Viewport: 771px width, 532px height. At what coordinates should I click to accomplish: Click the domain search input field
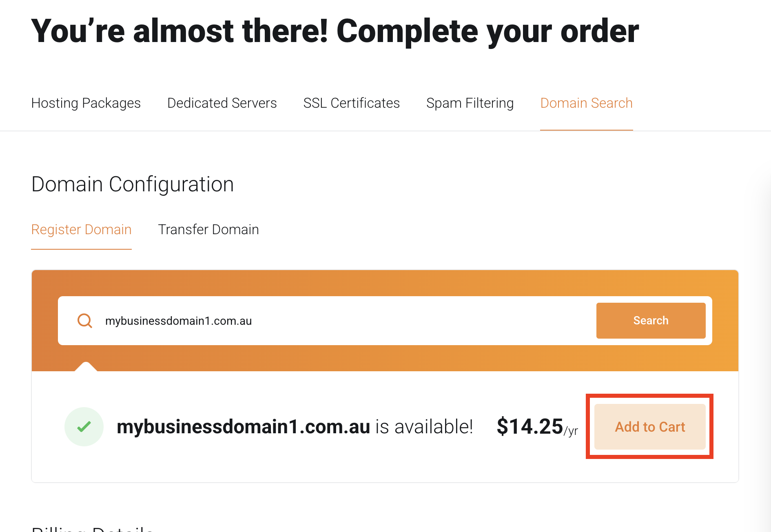(x=326, y=321)
